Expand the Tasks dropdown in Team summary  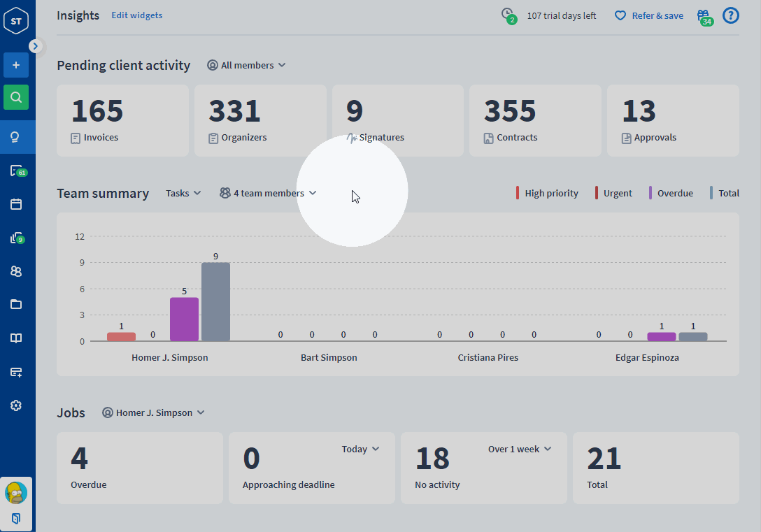tap(183, 193)
